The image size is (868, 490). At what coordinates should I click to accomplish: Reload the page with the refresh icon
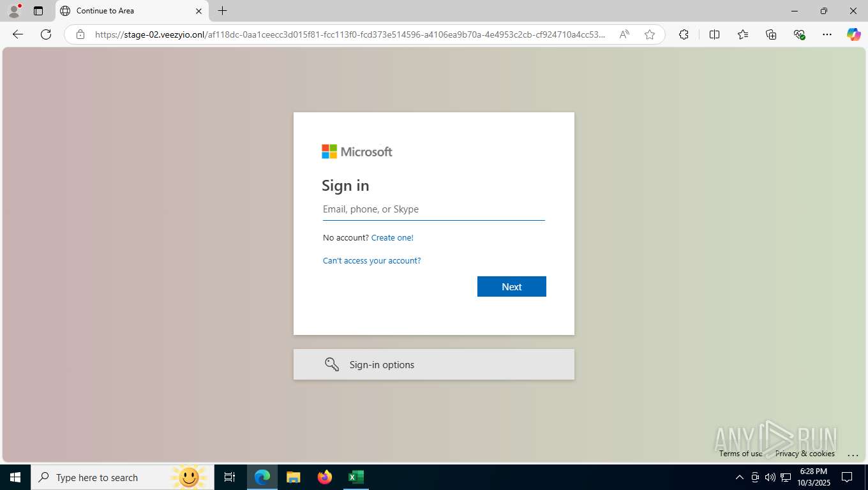46,34
